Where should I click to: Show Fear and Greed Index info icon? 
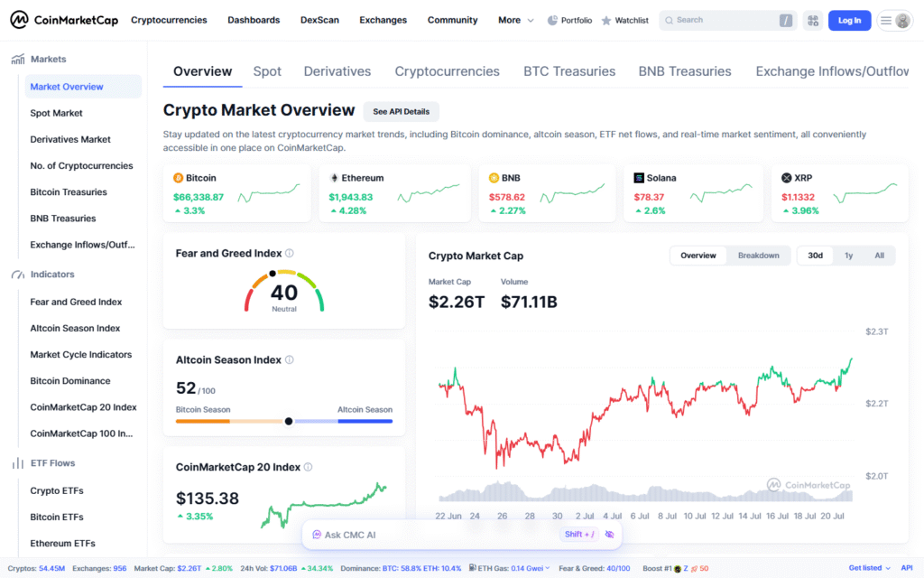click(x=290, y=253)
